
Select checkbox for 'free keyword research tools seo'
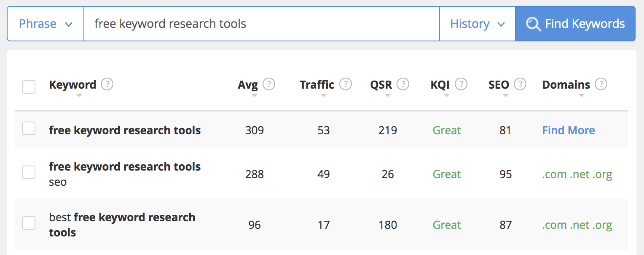[x=29, y=172]
